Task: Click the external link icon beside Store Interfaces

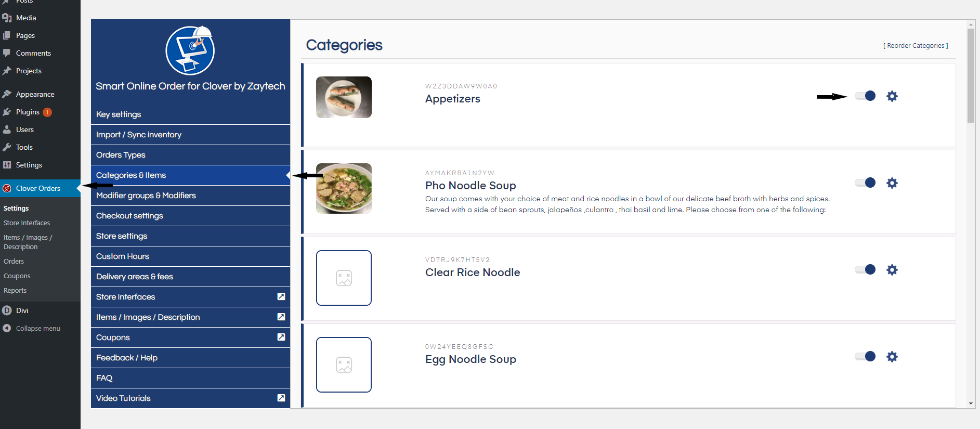Action: click(281, 296)
